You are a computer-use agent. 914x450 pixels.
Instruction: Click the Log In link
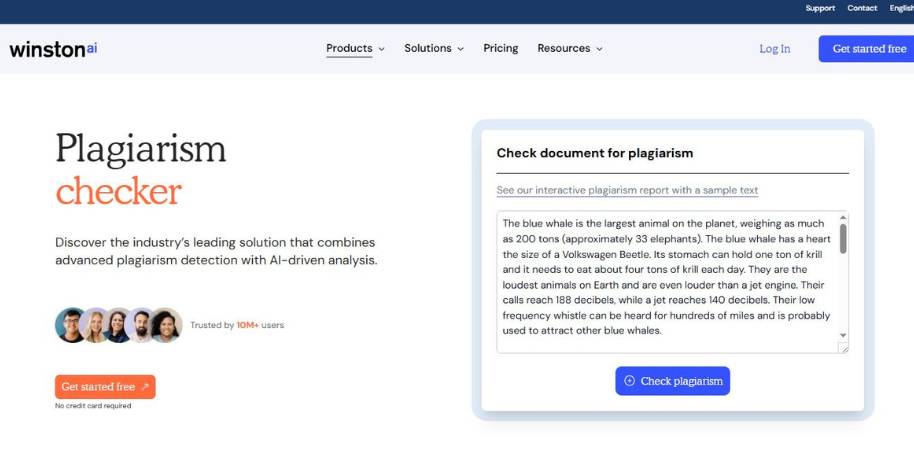click(774, 49)
